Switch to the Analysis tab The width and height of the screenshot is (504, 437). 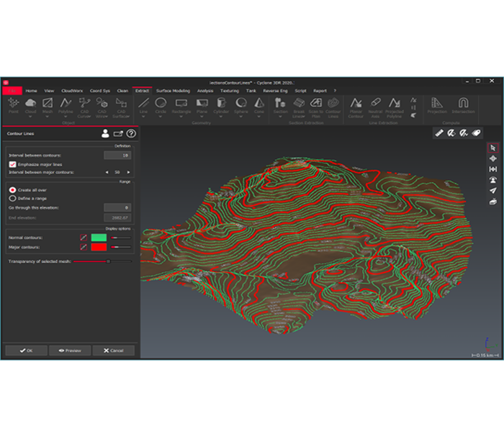[x=205, y=91]
